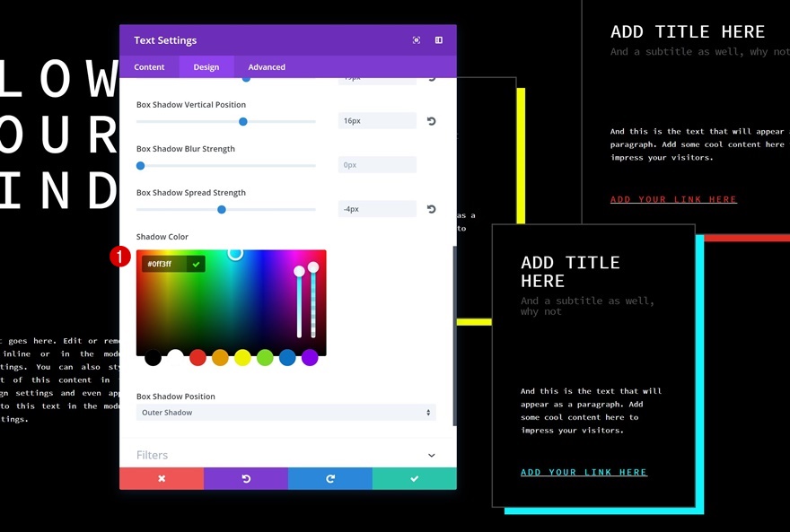Click the brightness vertical slider handle
The width and height of the screenshot is (790, 532).
point(299,271)
